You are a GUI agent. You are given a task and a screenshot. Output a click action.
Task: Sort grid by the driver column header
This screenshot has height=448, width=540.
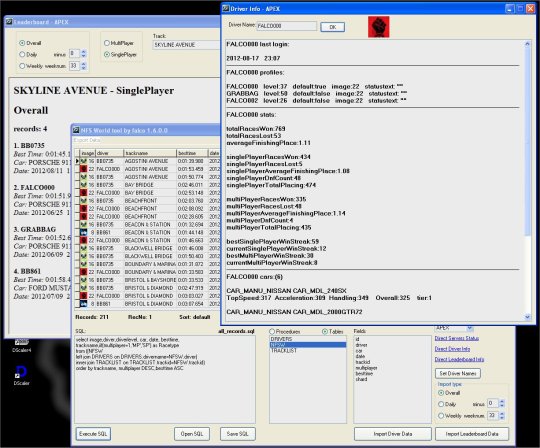(x=109, y=153)
